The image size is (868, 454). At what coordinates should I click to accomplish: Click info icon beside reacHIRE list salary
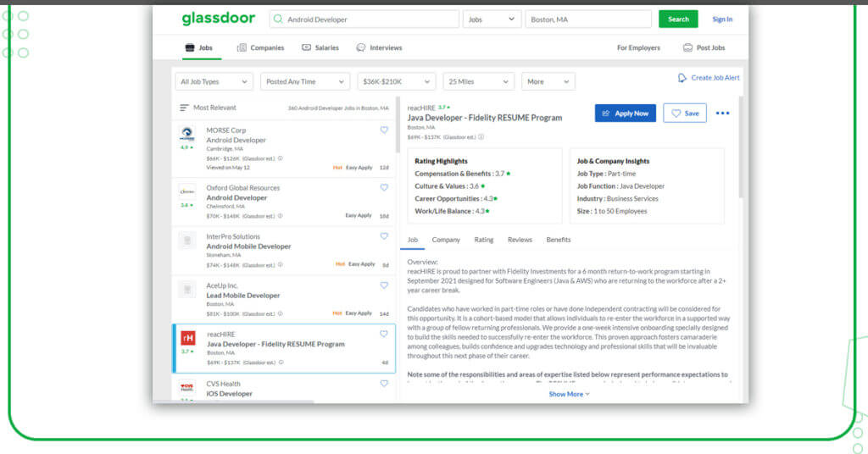(x=281, y=363)
